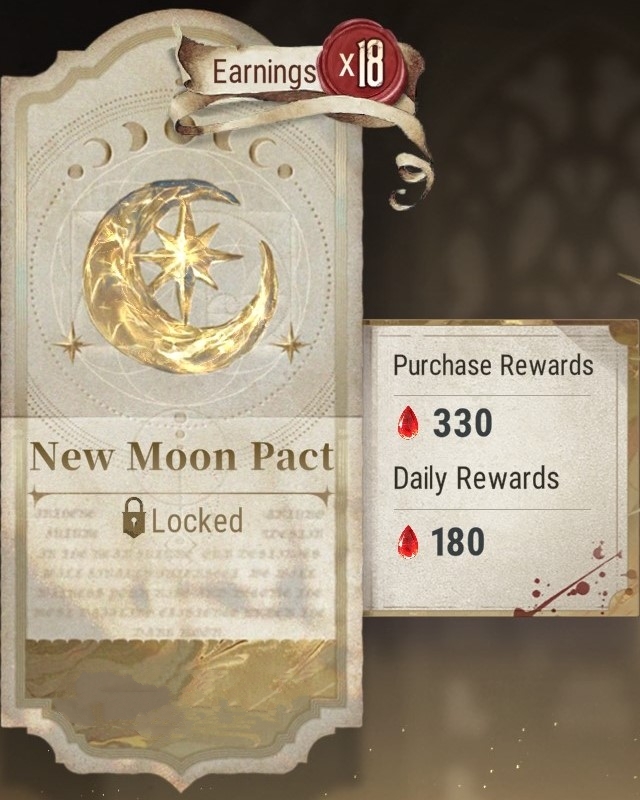Click the golden crescent moon emblem
Viewport: 640px width, 800px height.
click(179, 277)
